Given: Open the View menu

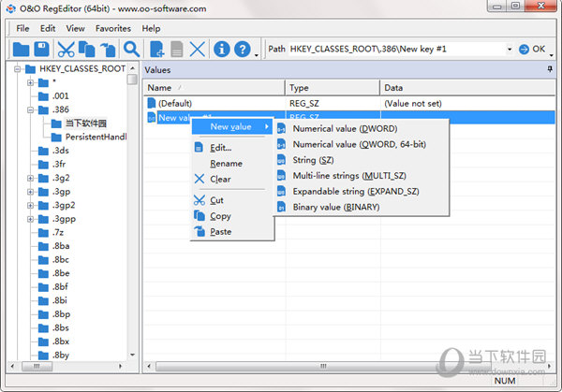Looking at the screenshot, I should (75, 28).
